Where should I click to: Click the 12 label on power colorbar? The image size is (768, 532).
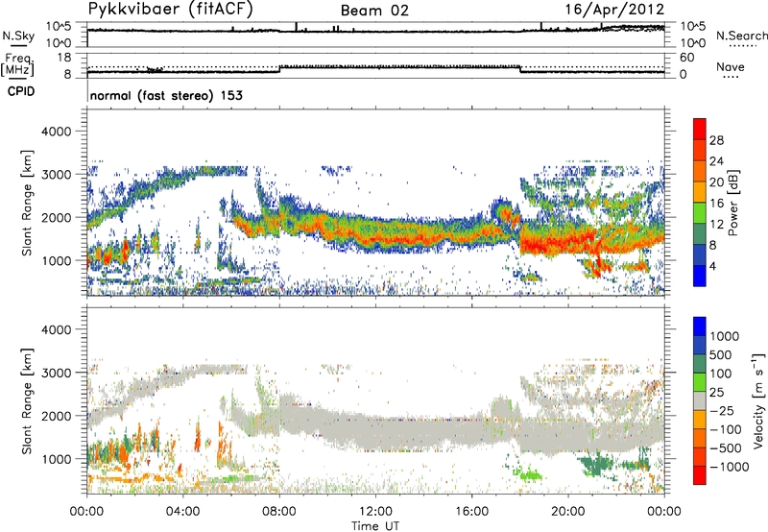pyautogui.click(x=716, y=224)
